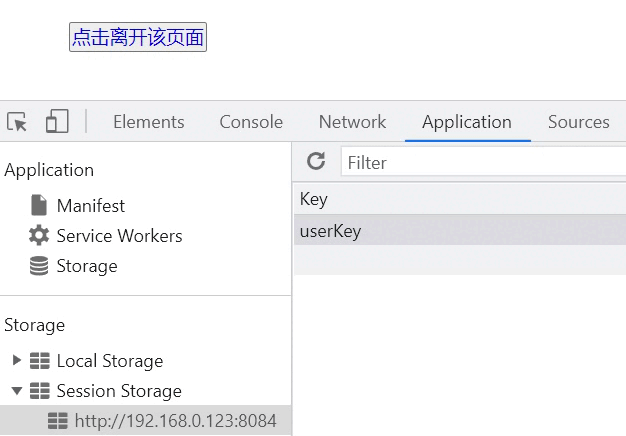Image resolution: width=626 pixels, height=436 pixels.
Task: Select the userKey row
Action: click(460, 230)
